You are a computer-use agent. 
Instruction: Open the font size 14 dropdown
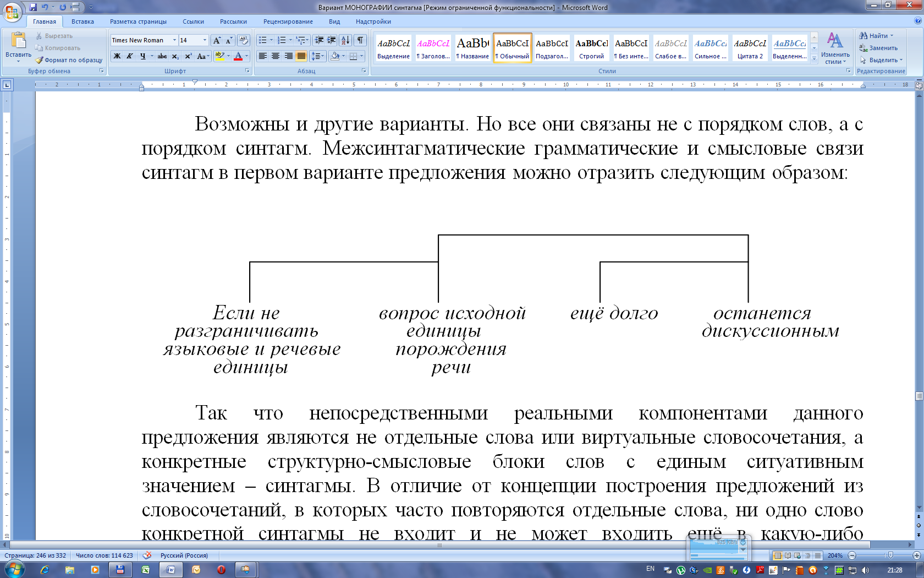point(205,40)
